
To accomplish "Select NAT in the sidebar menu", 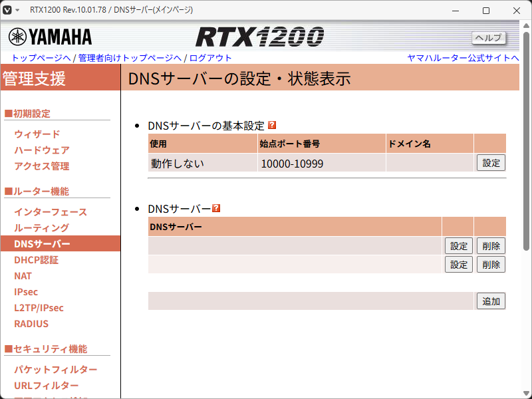I will point(22,275).
